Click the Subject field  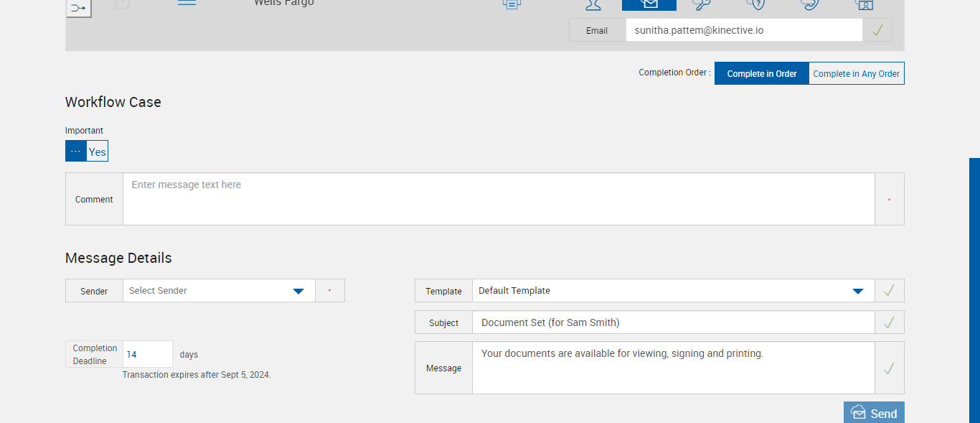pos(673,322)
